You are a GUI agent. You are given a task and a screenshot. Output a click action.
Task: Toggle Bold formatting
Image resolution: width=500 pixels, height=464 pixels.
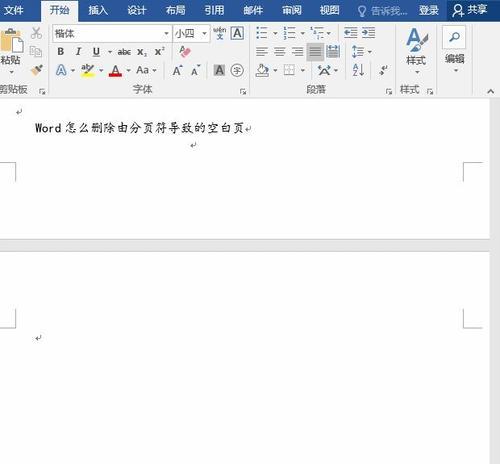[60, 52]
